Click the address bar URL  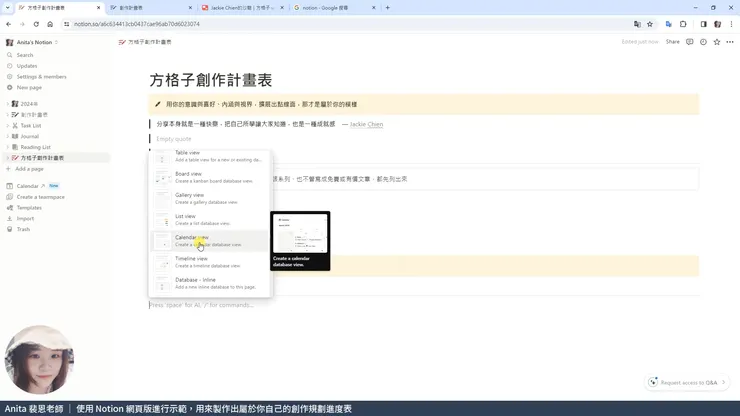pos(137,24)
